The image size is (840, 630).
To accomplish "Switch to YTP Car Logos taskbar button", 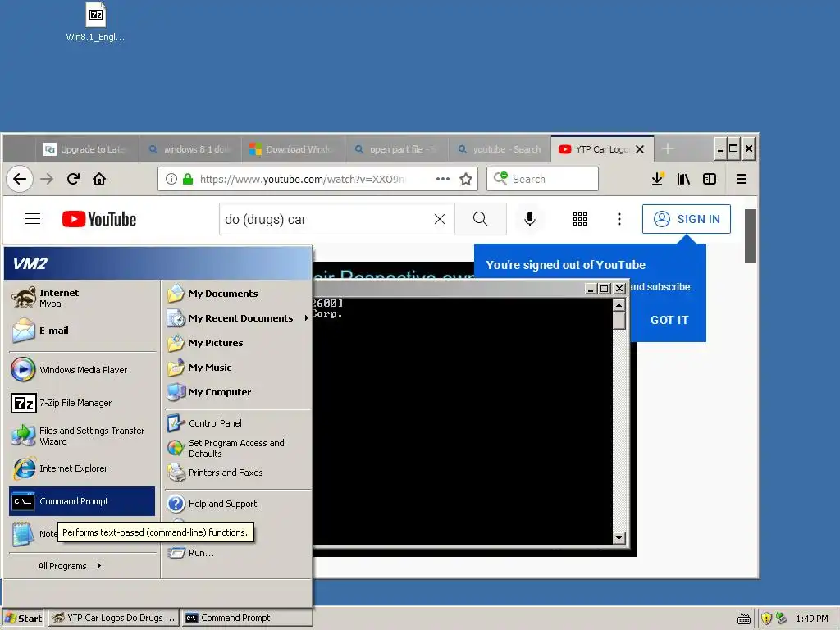I will pos(113,618).
